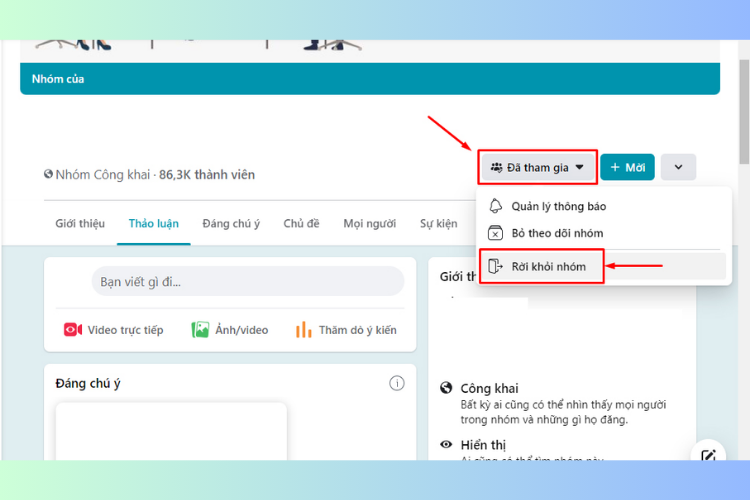Click the leave group door icon
This screenshot has width=750, height=500.
point(495,266)
